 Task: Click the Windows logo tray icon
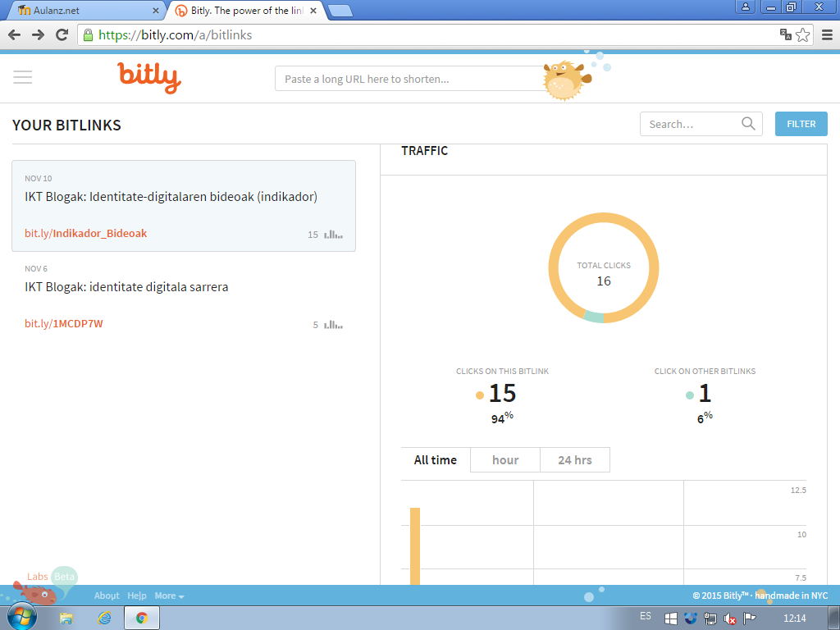670,619
